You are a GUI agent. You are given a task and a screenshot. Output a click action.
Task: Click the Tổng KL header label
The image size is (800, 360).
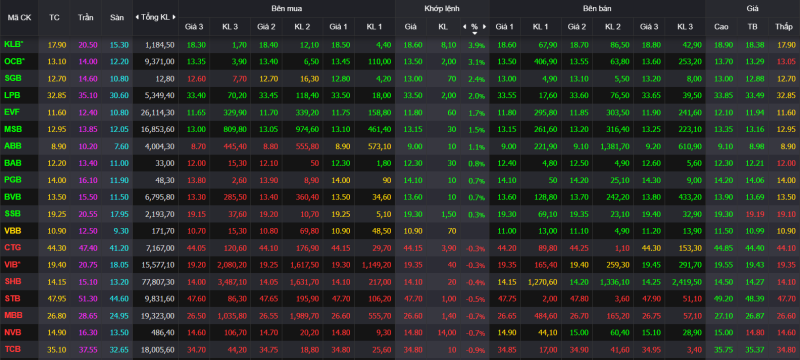pyautogui.click(x=156, y=17)
